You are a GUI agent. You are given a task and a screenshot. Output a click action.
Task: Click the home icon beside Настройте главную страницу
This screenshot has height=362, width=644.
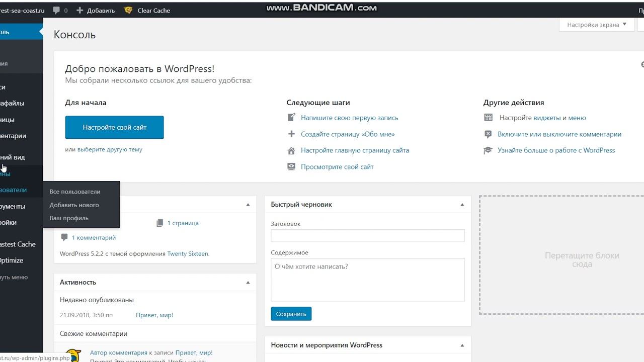[291, 150]
